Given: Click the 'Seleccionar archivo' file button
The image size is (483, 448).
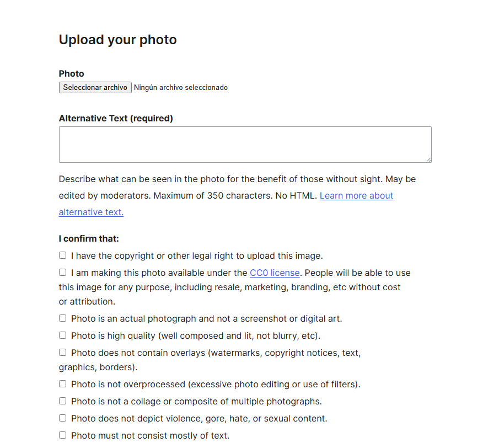Looking at the screenshot, I should pyautogui.click(x=95, y=88).
